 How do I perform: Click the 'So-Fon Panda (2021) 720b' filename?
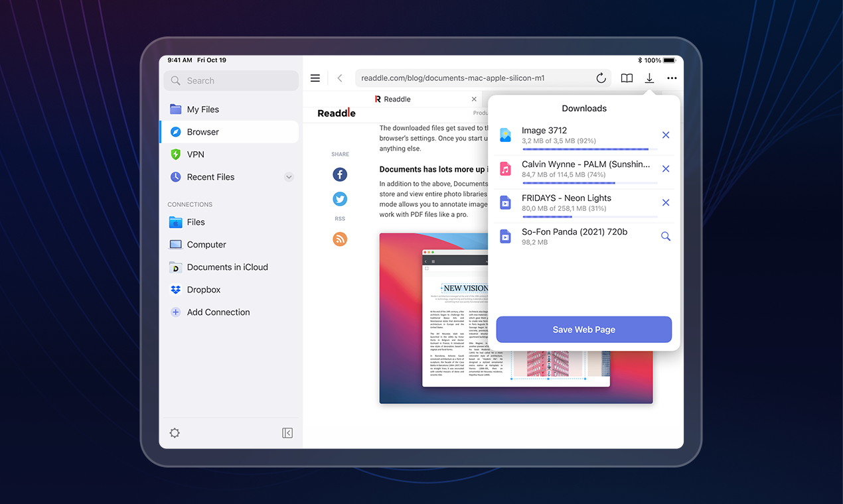click(574, 231)
